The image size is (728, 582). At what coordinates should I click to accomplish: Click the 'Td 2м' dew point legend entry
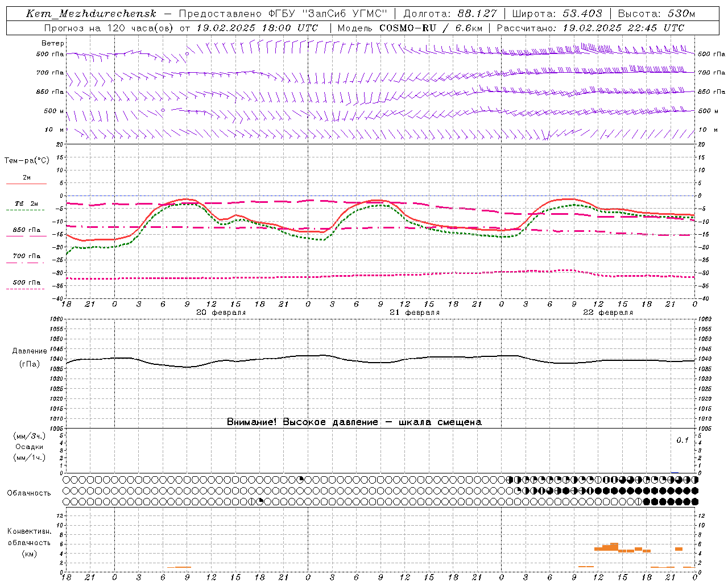pyautogui.click(x=27, y=203)
